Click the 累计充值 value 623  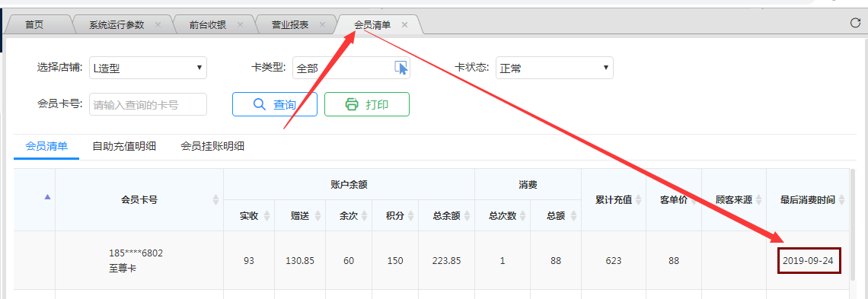tap(614, 260)
